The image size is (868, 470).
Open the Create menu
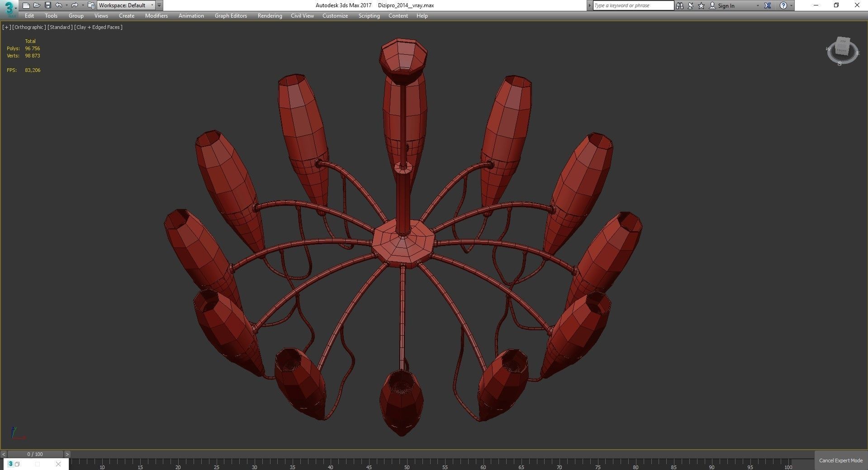pyautogui.click(x=127, y=16)
